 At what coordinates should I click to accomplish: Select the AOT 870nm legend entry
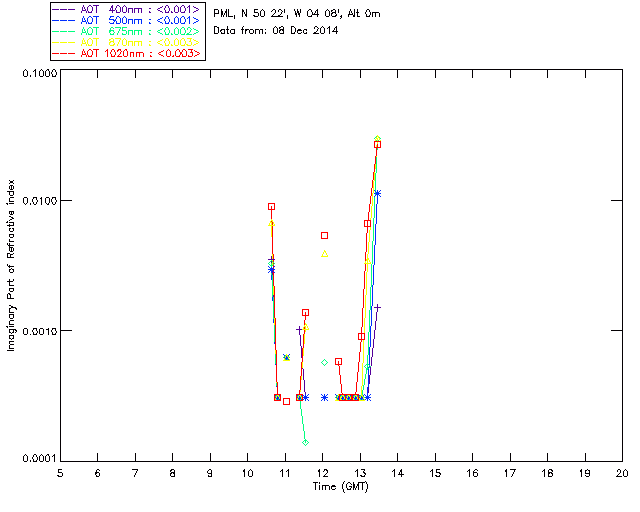tap(127, 42)
